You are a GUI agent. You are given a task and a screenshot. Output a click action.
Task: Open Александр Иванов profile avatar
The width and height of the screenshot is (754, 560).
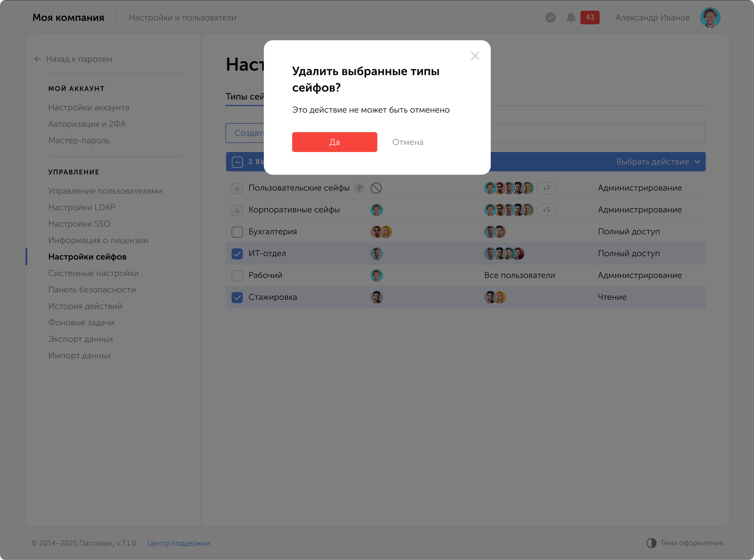coord(710,18)
